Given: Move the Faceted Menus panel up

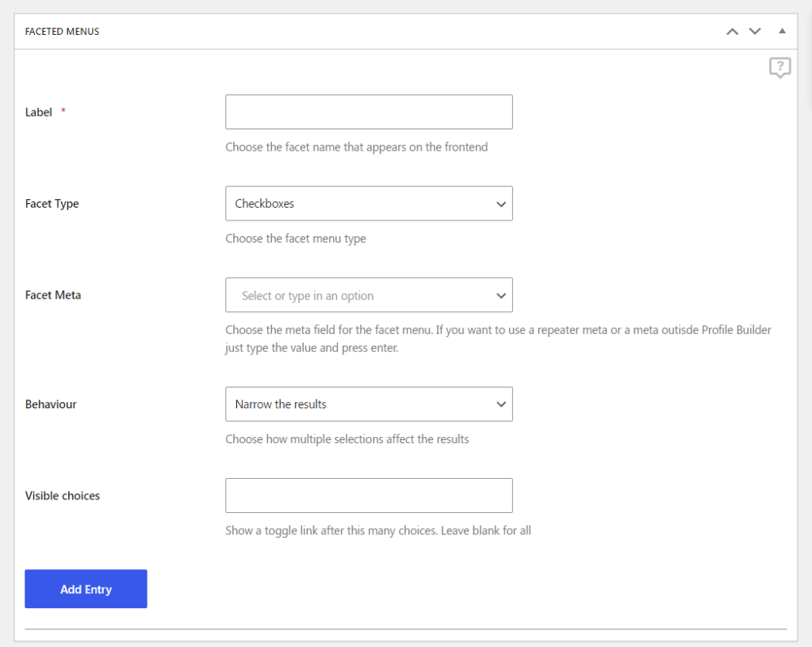Looking at the screenshot, I should [732, 32].
